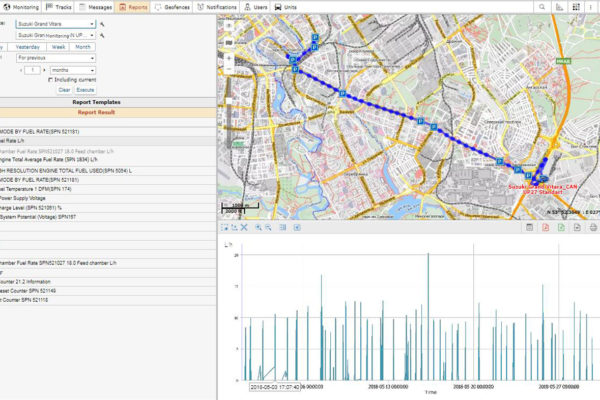Open the Monitoring tab
The image size is (600, 400).
(x=24, y=6)
